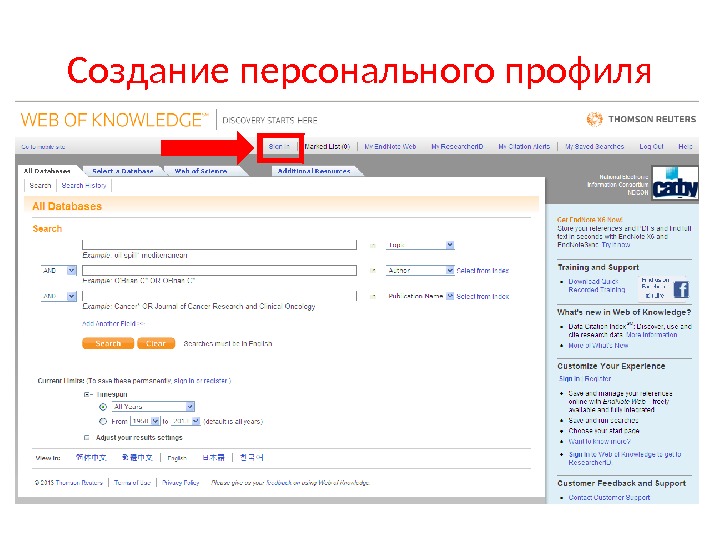Click Go to mobile site link
Image resolution: width=720 pixels, height=540 pixels.
tap(43, 147)
